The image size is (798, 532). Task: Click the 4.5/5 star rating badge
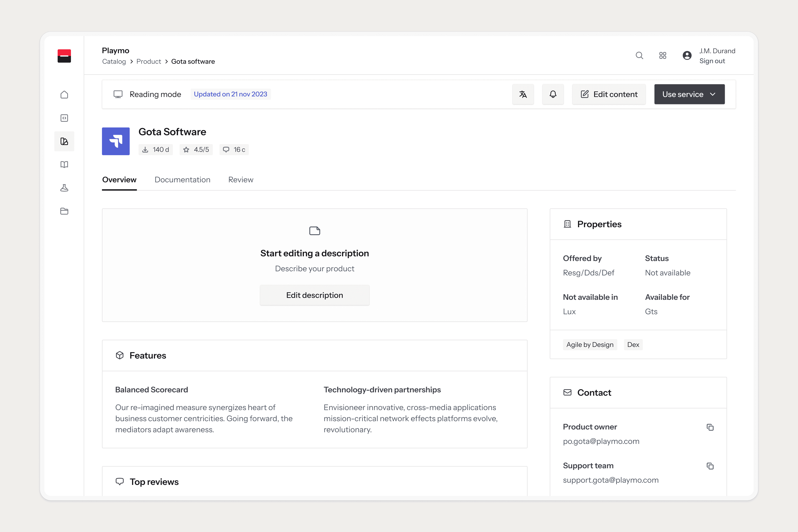coord(196,150)
